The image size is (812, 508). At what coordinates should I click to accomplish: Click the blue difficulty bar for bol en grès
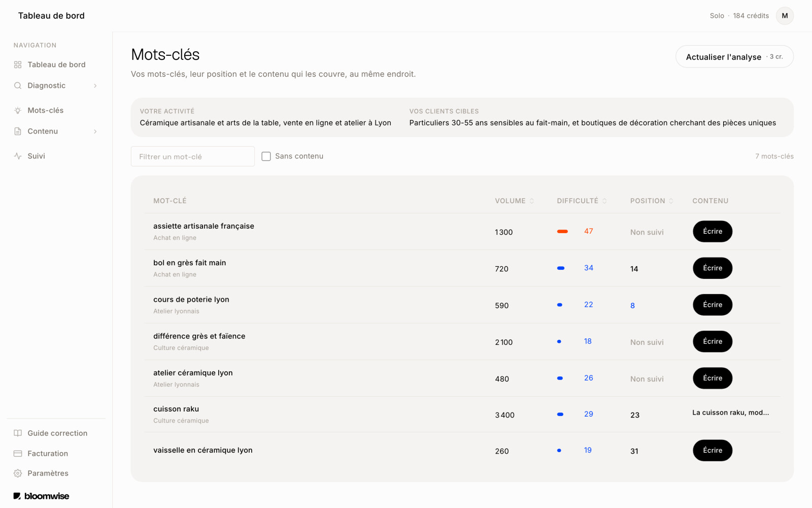[561, 268]
